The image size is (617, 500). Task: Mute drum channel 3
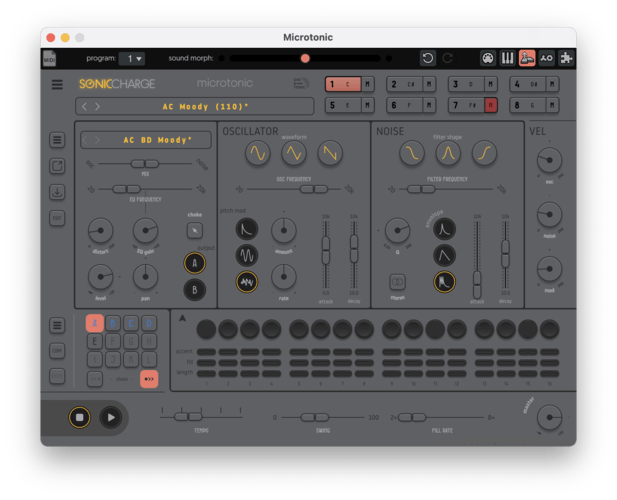491,84
